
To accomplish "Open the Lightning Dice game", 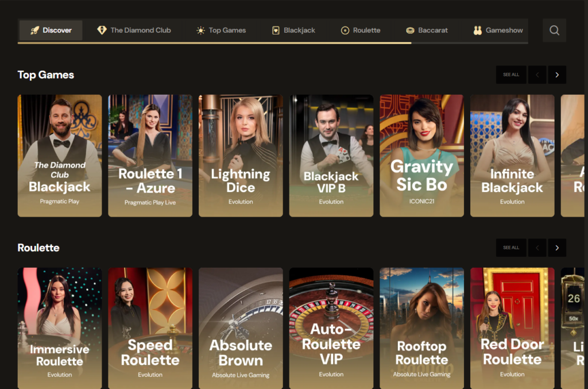I will pyautogui.click(x=241, y=156).
